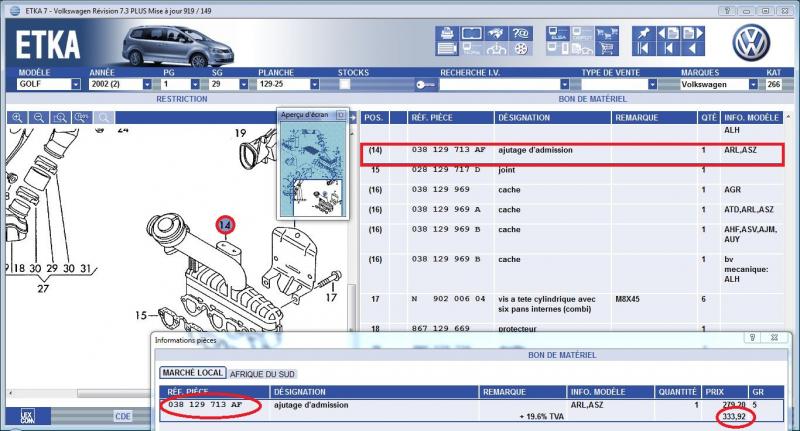Click the price 333,92 in the dialog
This screenshot has height=431, width=800.
pos(734,417)
